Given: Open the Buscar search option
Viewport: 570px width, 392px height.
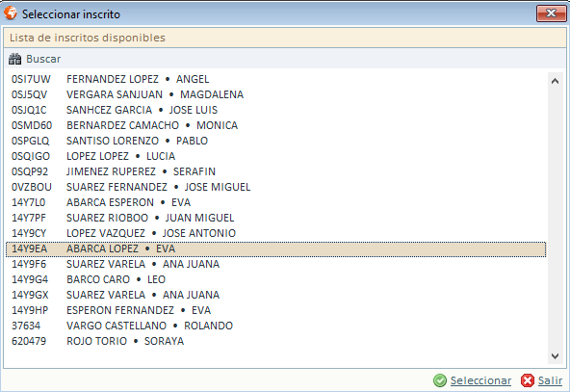Looking at the screenshot, I should pyautogui.click(x=35, y=59).
